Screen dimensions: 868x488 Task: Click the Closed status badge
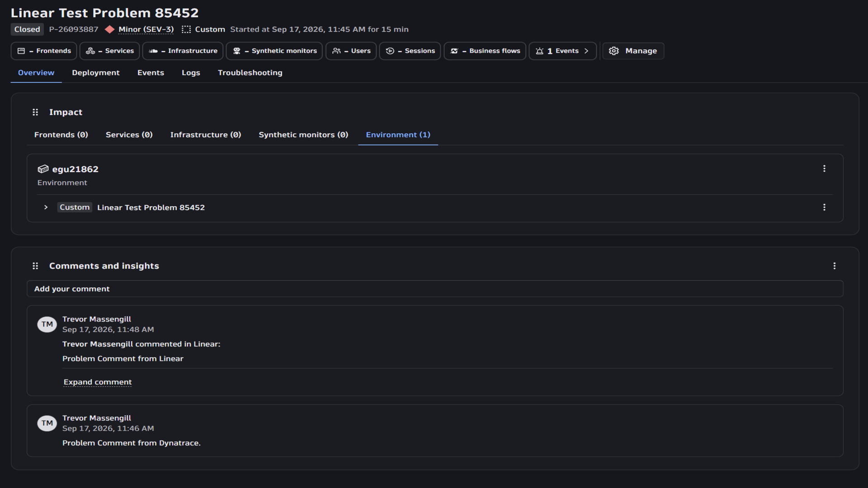[27, 29]
